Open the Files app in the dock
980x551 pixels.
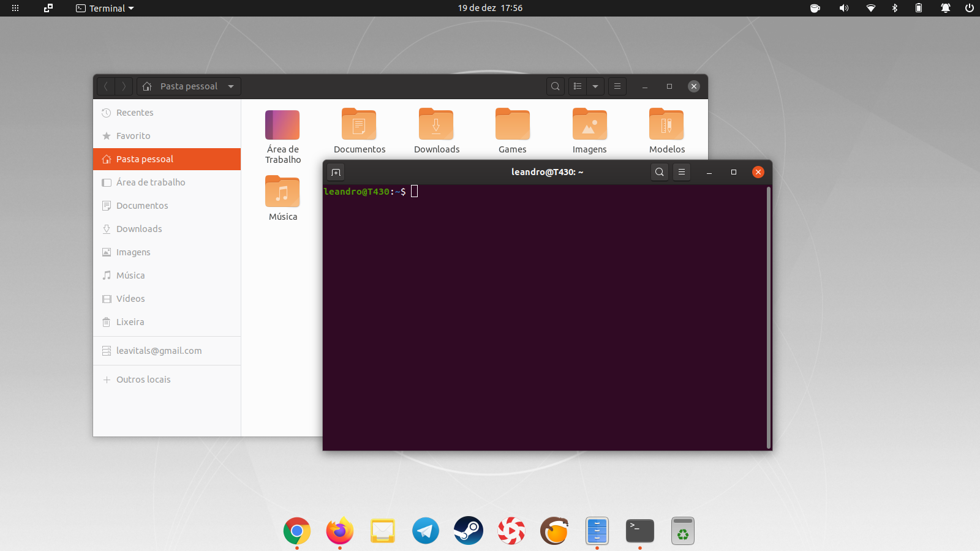(597, 531)
